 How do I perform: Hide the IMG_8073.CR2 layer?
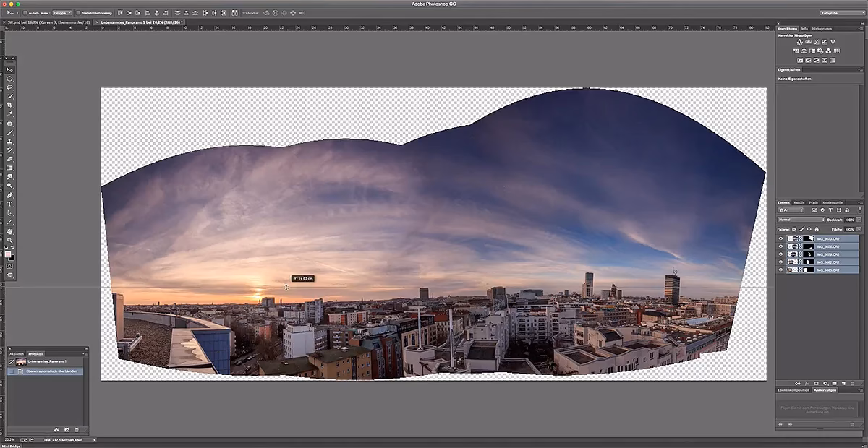tap(780, 238)
